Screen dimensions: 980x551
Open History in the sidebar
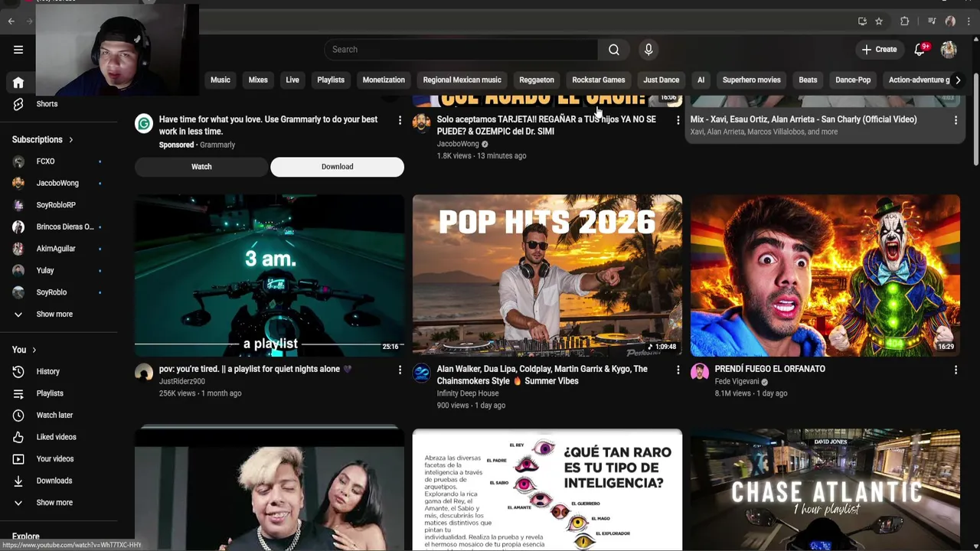click(47, 372)
